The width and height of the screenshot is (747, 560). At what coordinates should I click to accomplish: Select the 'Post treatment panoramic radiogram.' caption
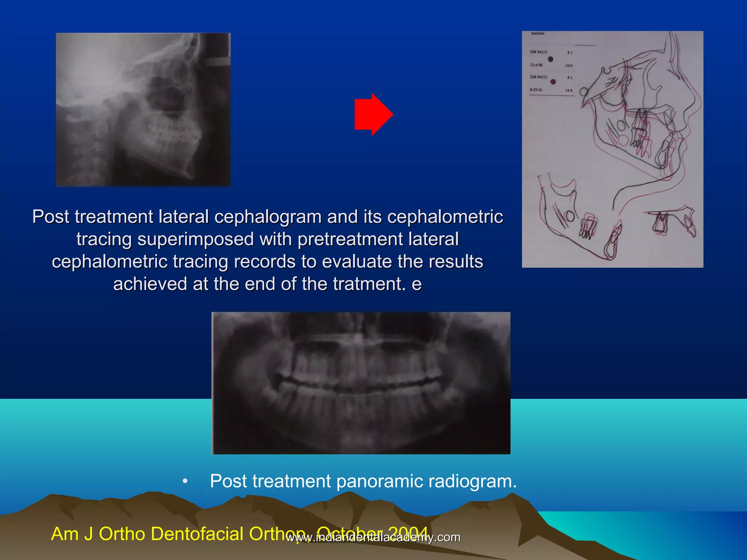click(x=363, y=481)
